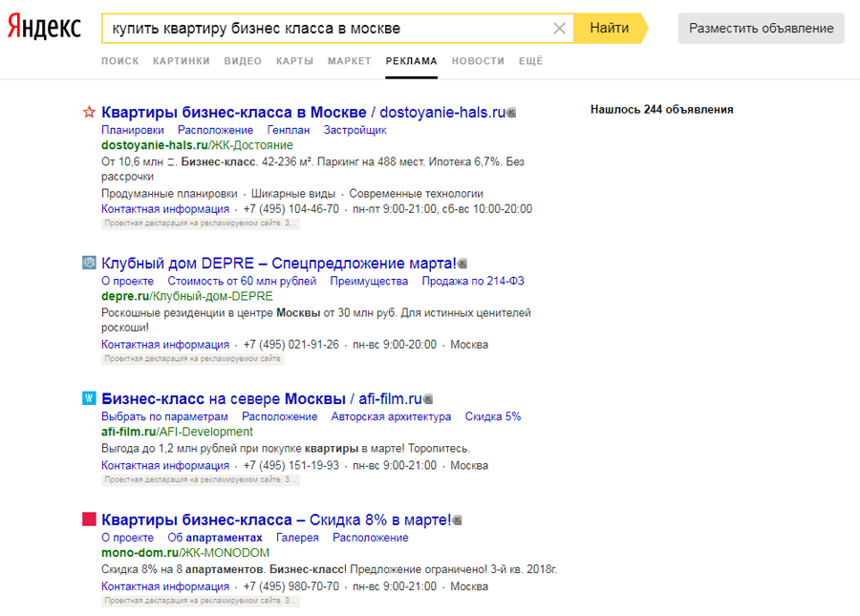Click small icon after Скидка 8% в марте title

(x=457, y=520)
